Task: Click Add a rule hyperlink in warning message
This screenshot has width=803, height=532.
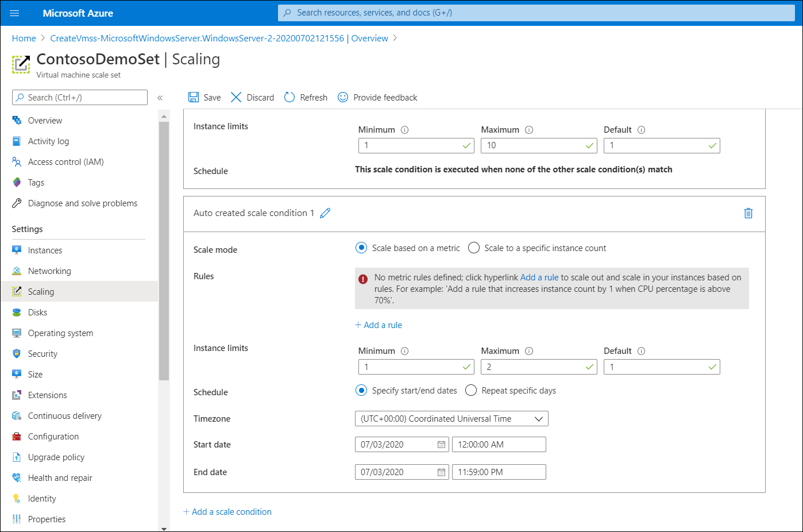Action: (x=539, y=277)
